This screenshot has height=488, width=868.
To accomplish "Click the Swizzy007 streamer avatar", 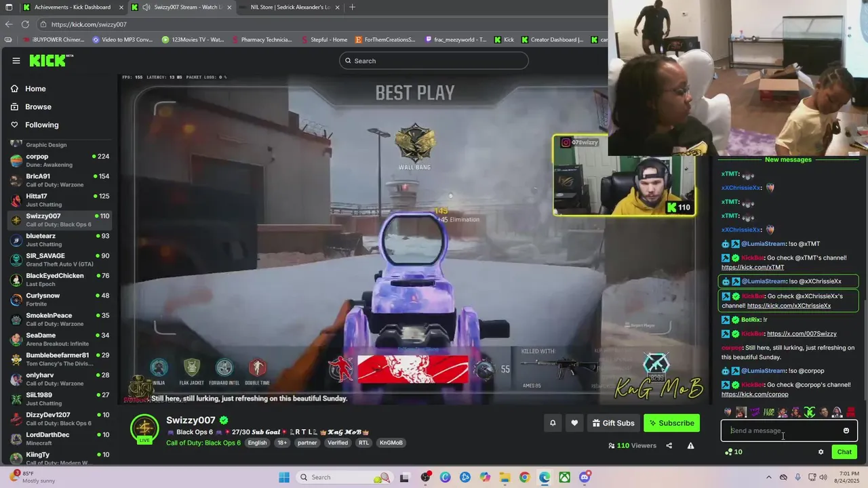I will 144,428.
